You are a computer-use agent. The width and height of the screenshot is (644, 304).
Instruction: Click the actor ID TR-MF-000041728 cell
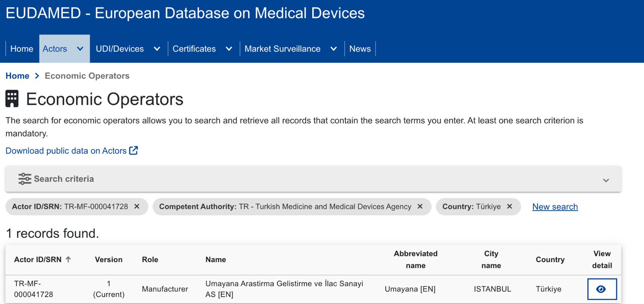pyautogui.click(x=33, y=289)
